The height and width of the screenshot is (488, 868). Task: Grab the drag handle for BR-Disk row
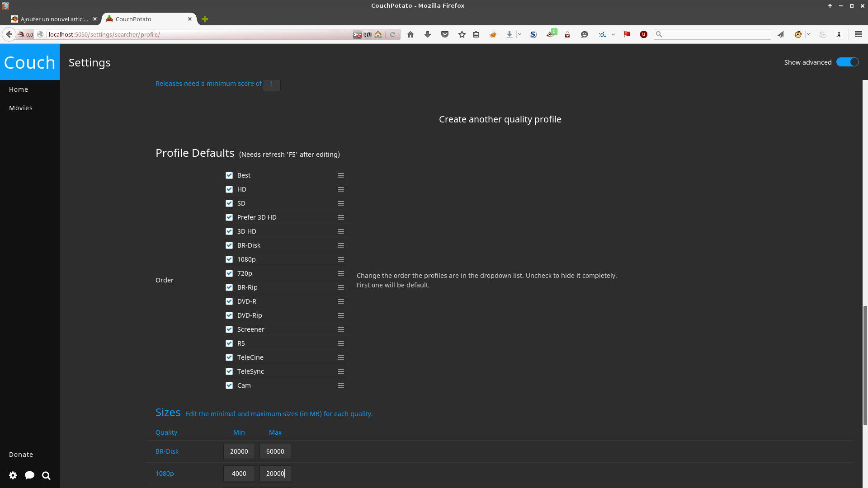pos(341,245)
